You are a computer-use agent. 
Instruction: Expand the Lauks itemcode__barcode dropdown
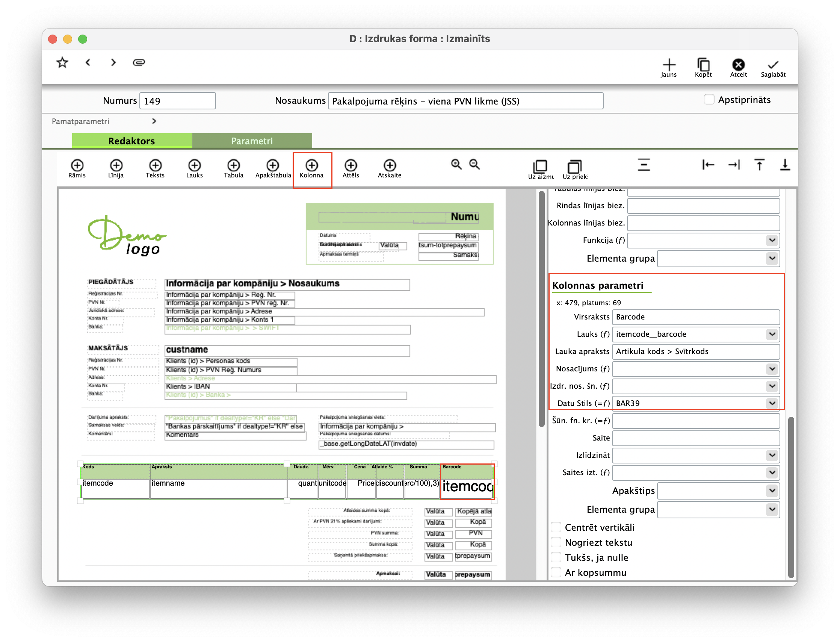pyautogui.click(x=772, y=335)
